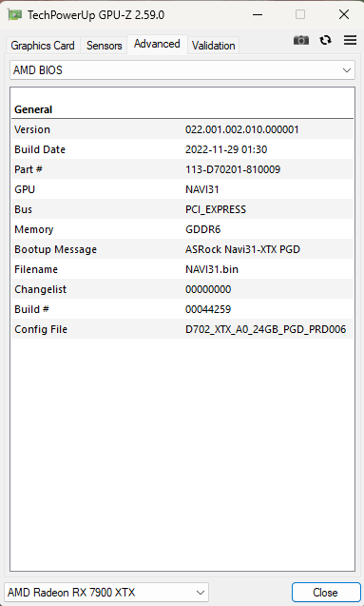Click the GPU-Z app icon in title bar
This screenshot has height=606, width=364.
(14, 14)
